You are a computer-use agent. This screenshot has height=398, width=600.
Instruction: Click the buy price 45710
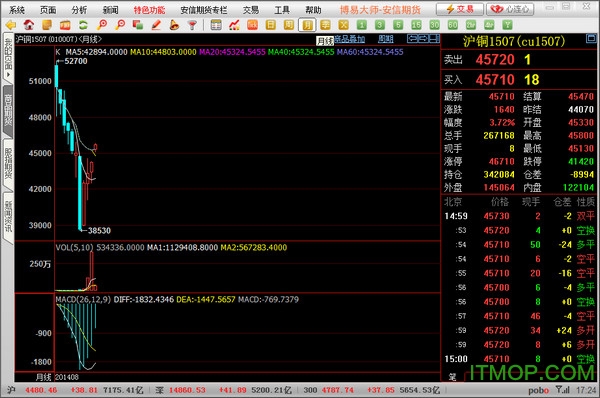tap(495, 80)
